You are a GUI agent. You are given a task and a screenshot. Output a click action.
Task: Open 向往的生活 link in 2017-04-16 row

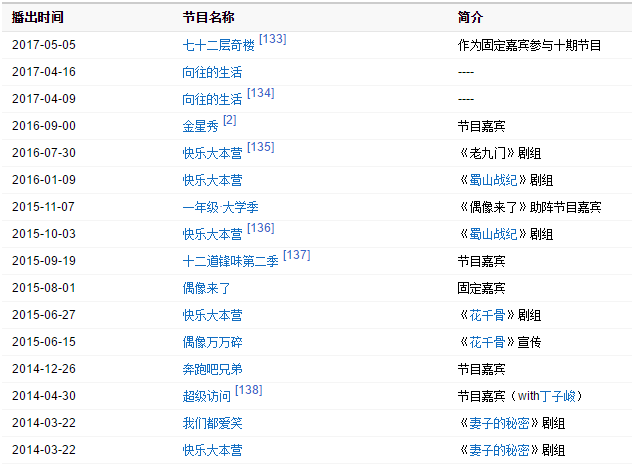coord(212,72)
